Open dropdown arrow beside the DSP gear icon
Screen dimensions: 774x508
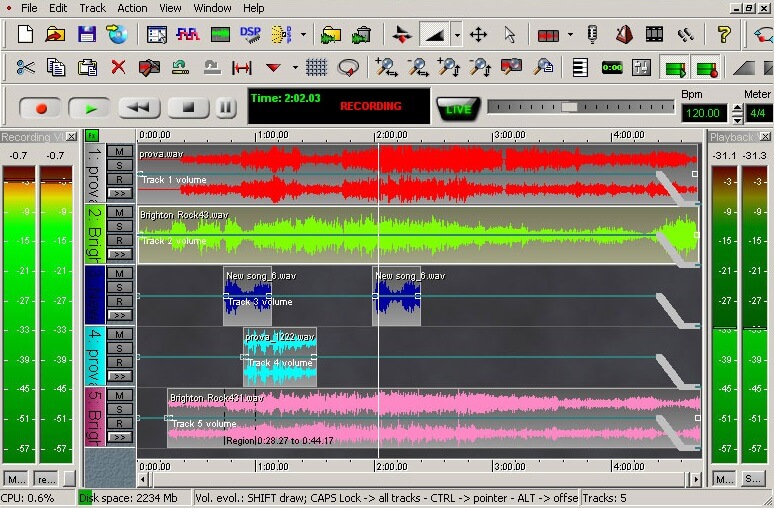point(303,35)
